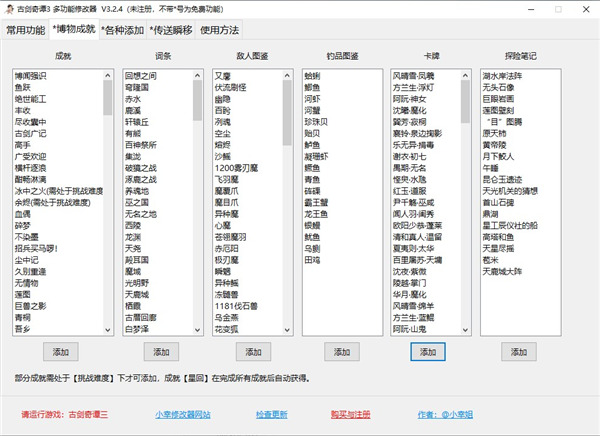Viewport: 600px width, 436px height.
Task: Select 阿阮·山鬼 in 卡牌 list
Action: 409,329
